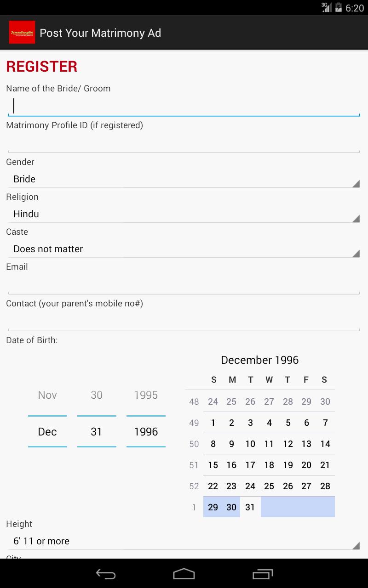Select previous year 1995 in date spinner
368x588 pixels.
click(x=146, y=395)
